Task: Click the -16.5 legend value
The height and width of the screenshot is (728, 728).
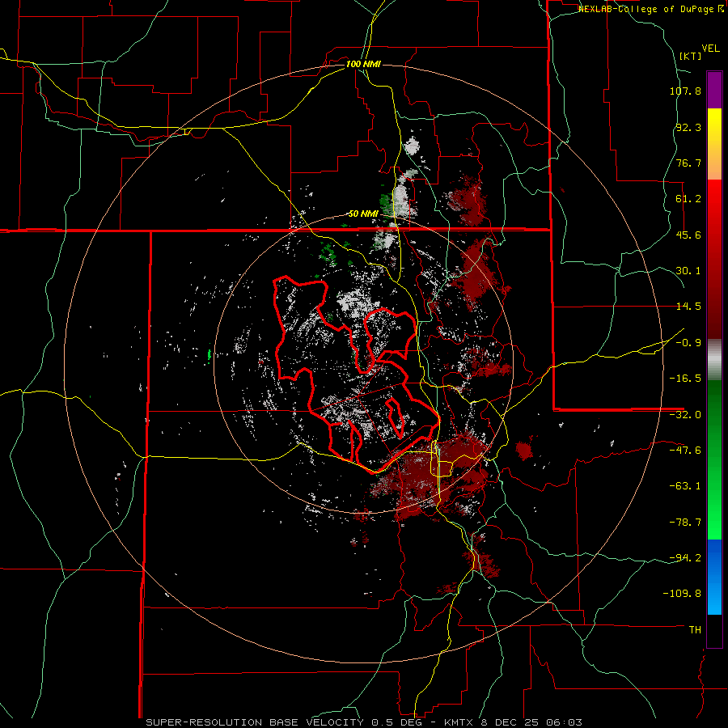Action: [x=685, y=379]
